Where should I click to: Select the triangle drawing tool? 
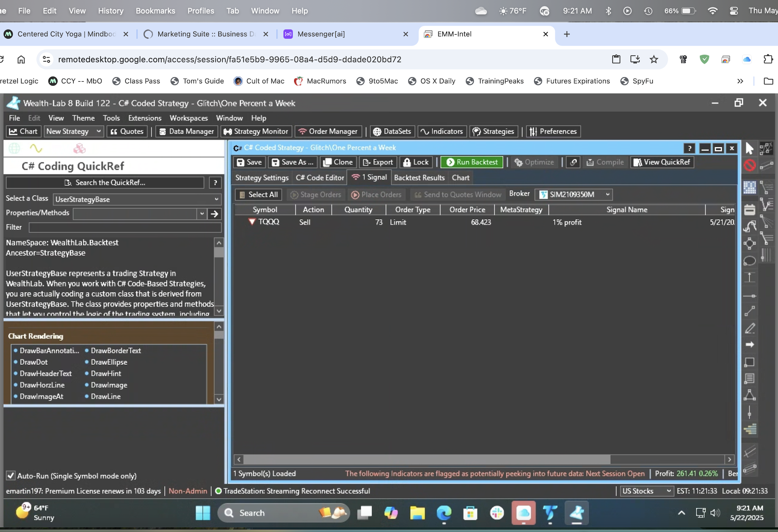[750, 395]
